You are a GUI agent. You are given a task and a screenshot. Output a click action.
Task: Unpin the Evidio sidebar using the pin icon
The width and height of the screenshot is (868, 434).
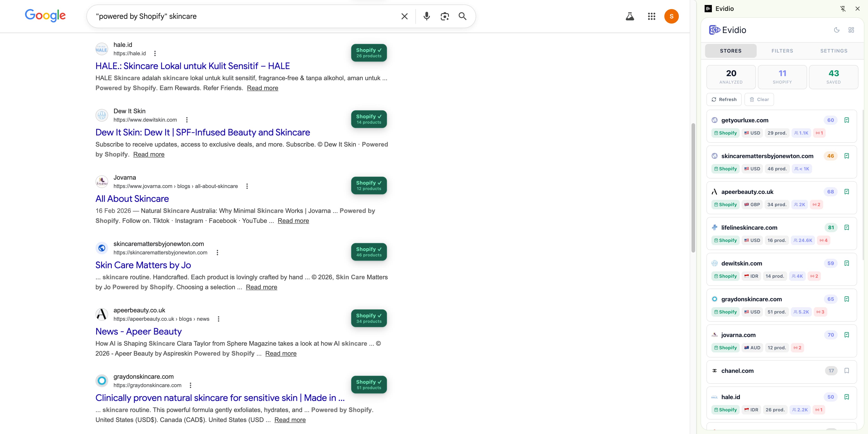coord(843,8)
